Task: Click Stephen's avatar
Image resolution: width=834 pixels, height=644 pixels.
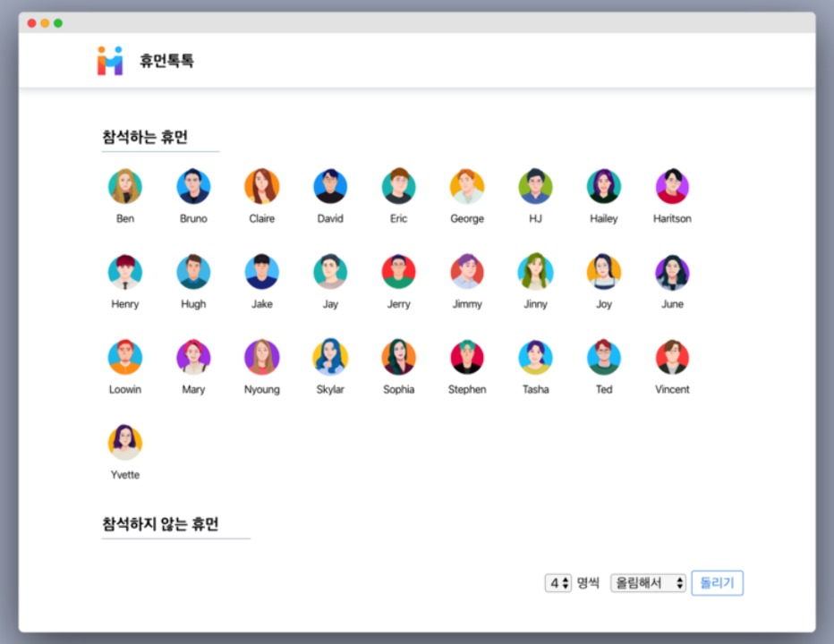Action: pyautogui.click(x=467, y=358)
